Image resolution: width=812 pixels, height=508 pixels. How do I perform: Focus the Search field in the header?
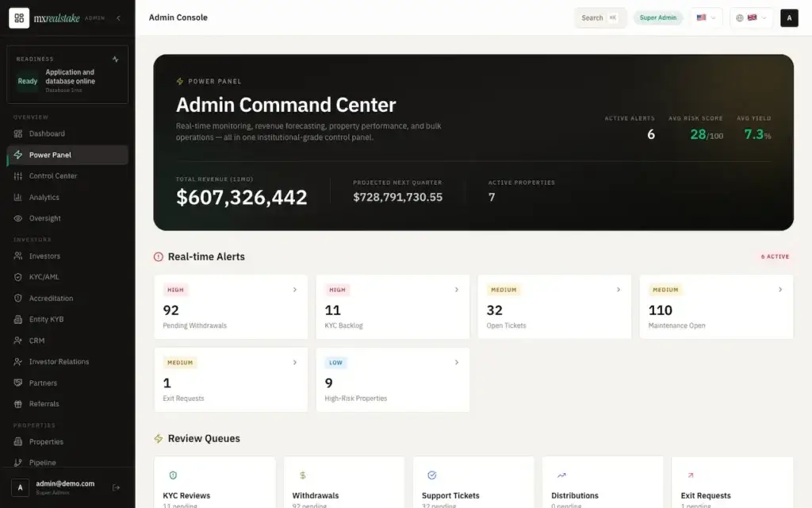coord(599,17)
